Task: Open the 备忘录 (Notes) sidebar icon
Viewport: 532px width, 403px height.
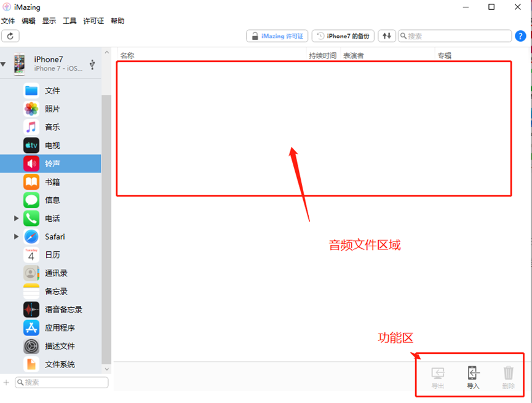Action: (x=31, y=291)
